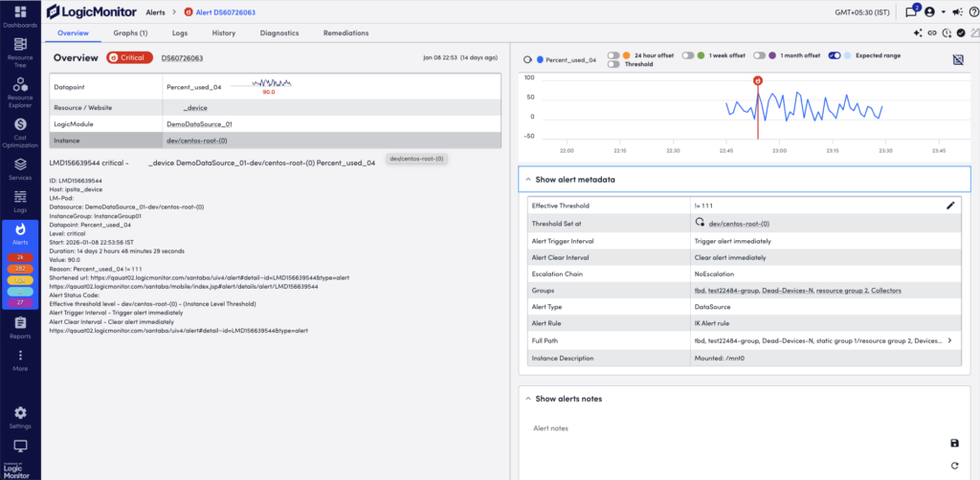980x480 pixels.
Task: Enable the 24 hour offset toggle
Action: [613, 55]
